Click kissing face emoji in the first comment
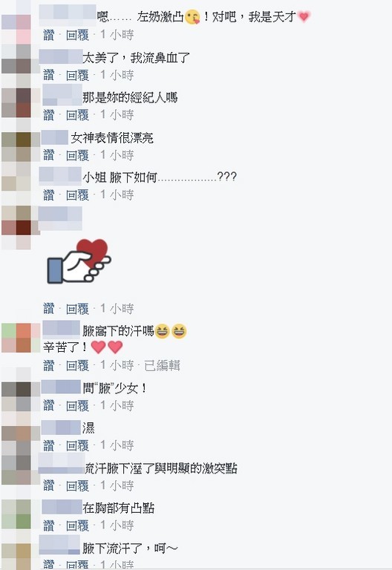The height and width of the screenshot is (570, 392). coord(192,17)
